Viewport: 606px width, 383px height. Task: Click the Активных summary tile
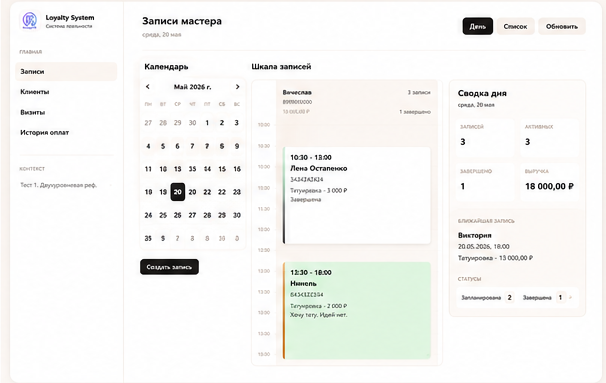point(550,137)
